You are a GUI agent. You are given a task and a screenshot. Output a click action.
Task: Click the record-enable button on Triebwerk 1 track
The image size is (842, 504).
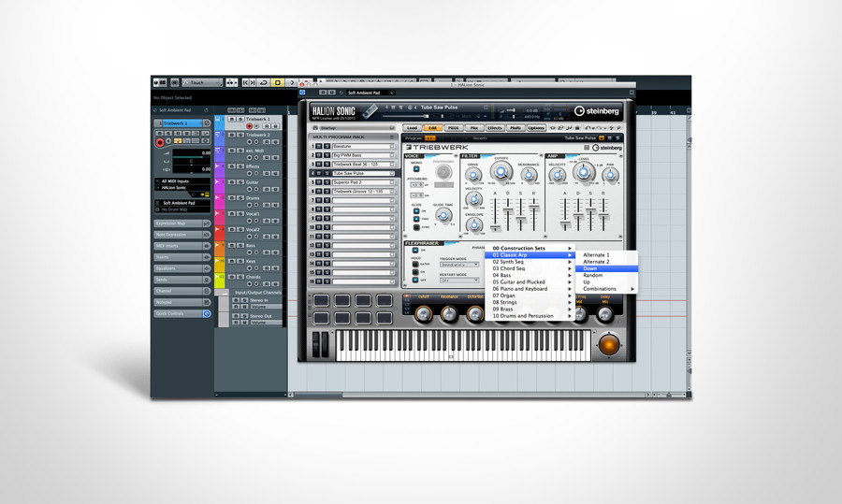(x=250, y=126)
